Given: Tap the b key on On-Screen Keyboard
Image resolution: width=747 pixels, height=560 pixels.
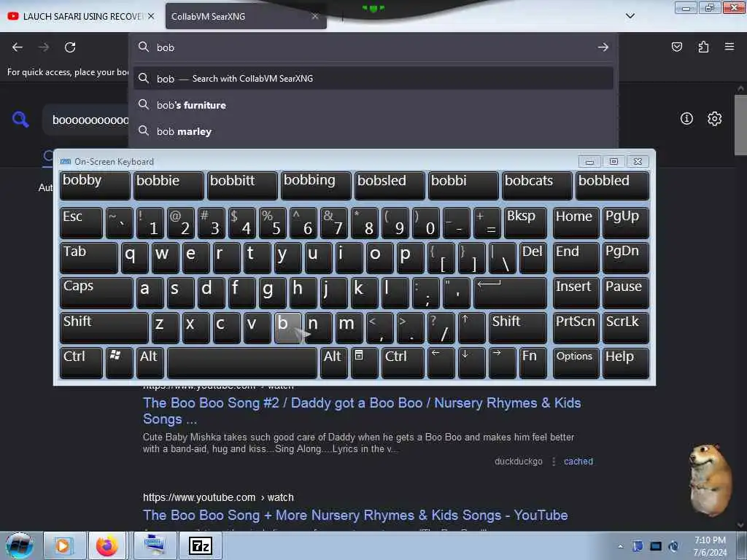Looking at the screenshot, I should pyautogui.click(x=287, y=327).
